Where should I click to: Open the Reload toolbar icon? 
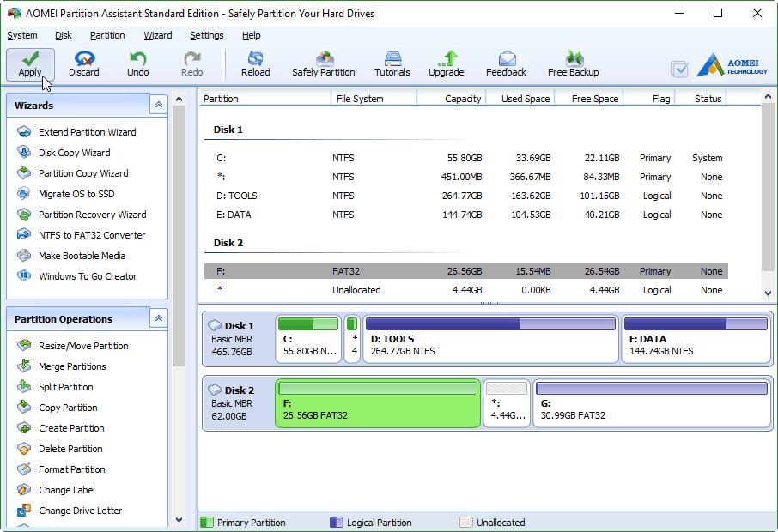tap(255, 63)
